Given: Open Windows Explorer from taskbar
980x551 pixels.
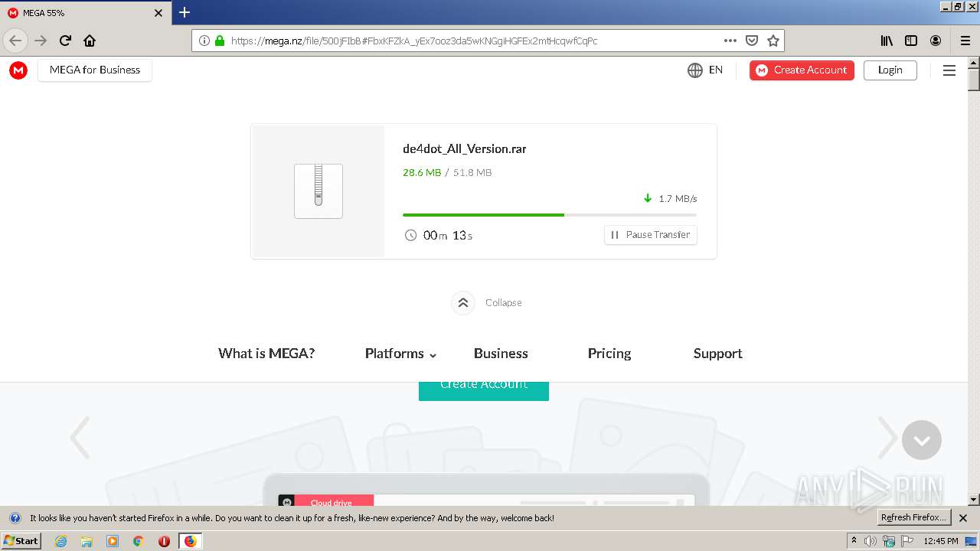Looking at the screenshot, I should pyautogui.click(x=87, y=541).
